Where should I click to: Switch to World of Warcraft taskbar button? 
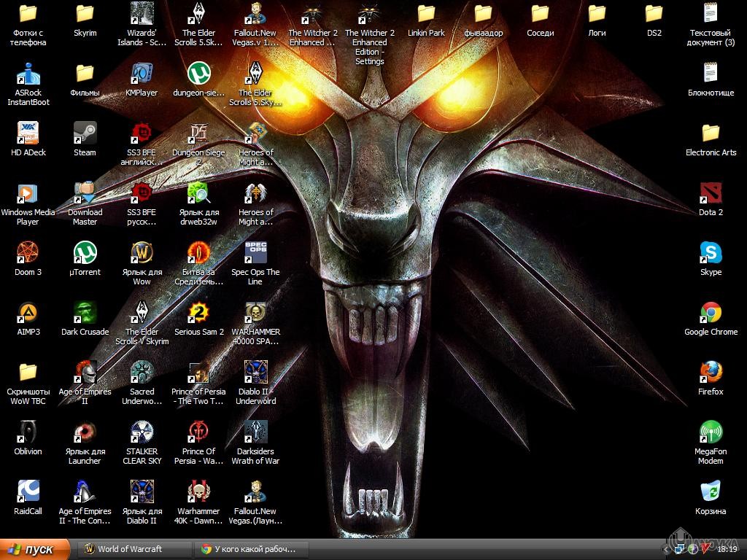point(131,549)
